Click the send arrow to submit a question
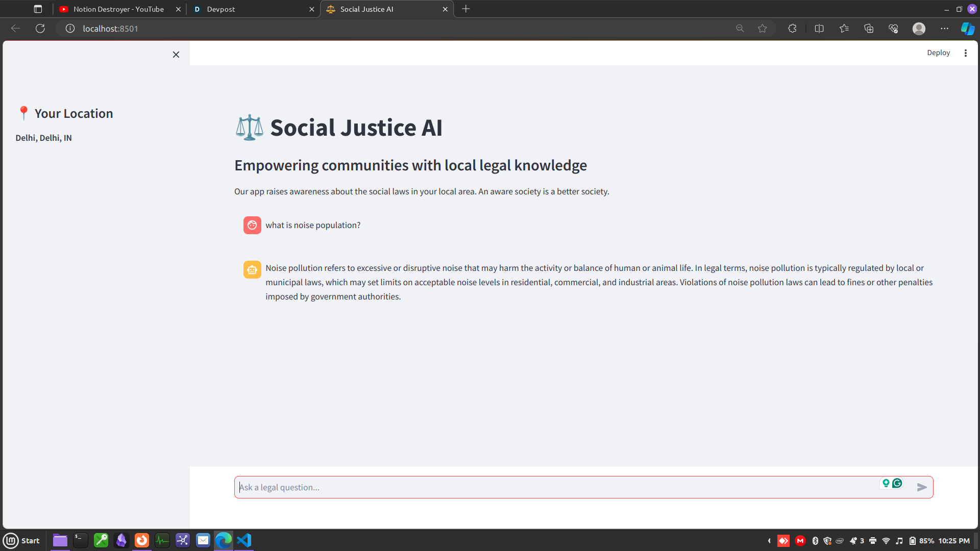The width and height of the screenshot is (980, 551). [922, 487]
